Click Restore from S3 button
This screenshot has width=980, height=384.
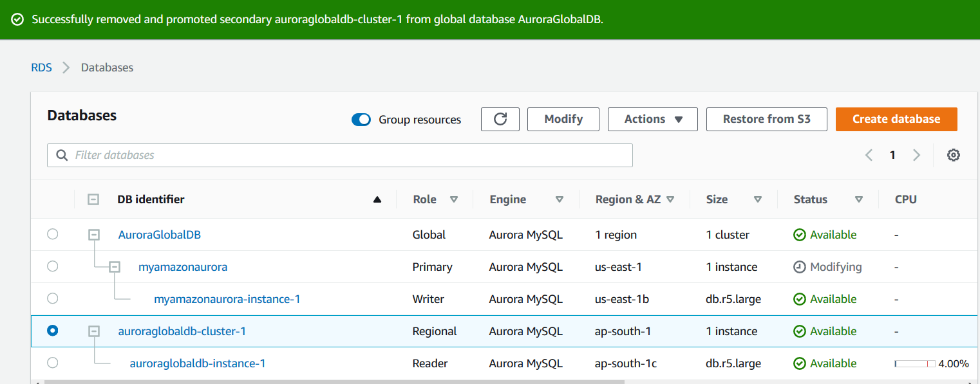click(x=766, y=119)
